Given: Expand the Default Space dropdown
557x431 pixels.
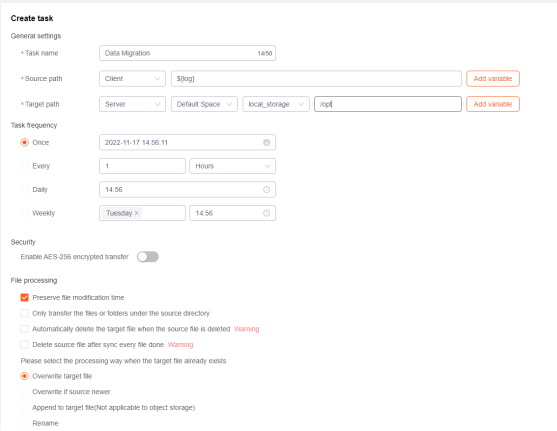Looking at the screenshot, I should 204,104.
